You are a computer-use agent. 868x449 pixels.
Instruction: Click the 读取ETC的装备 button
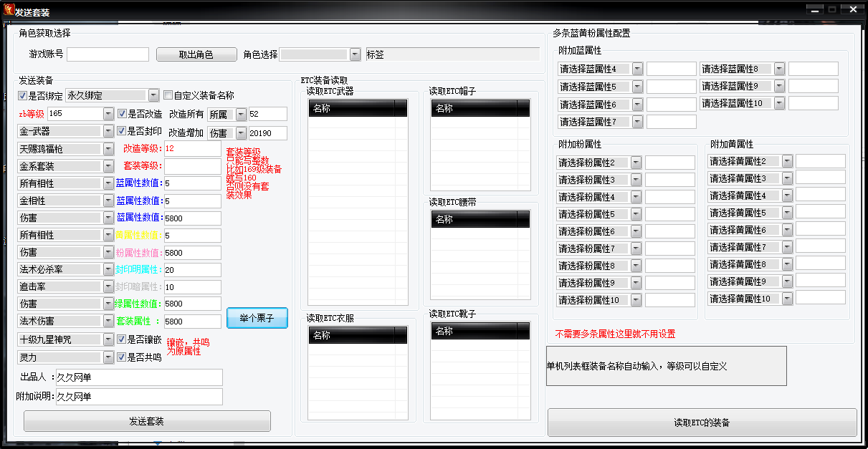point(702,423)
